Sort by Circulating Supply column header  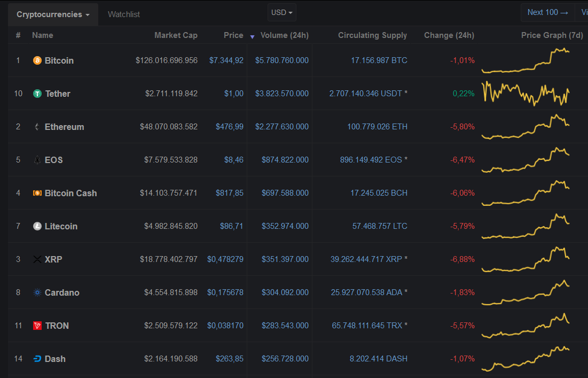372,35
